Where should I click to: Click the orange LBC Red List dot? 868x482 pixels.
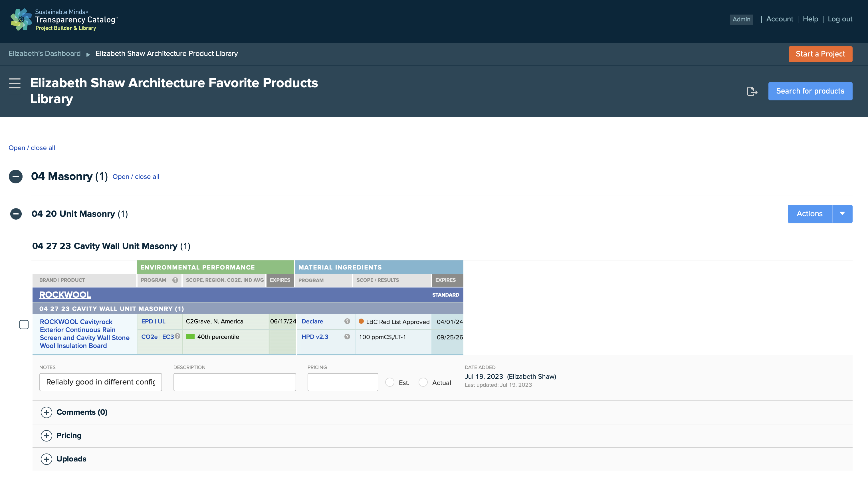pyautogui.click(x=361, y=321)
